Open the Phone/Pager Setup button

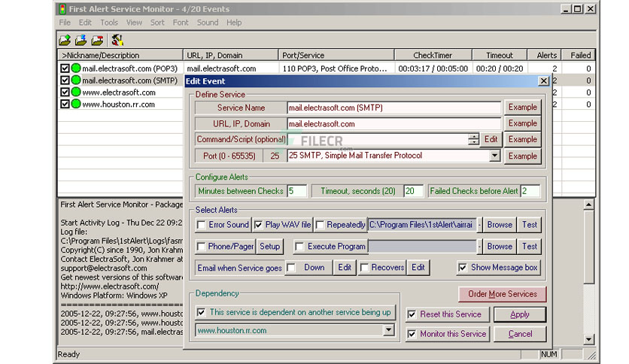(269, 247)
